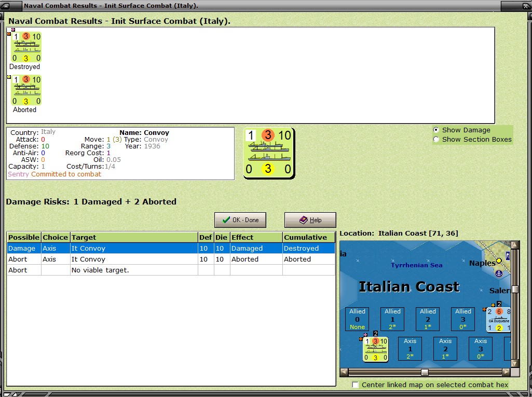Click the 'Aborted' effect cell in table

tap(256, 259)
